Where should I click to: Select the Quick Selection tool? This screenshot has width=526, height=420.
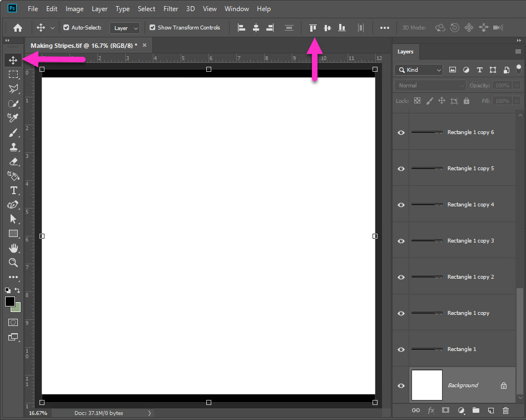tap(13, 103)
